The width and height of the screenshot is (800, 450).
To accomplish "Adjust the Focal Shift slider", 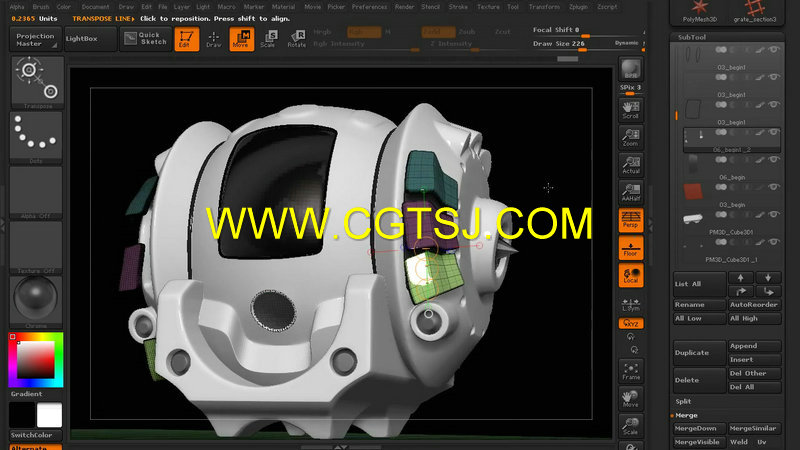I will coord(588,32).
